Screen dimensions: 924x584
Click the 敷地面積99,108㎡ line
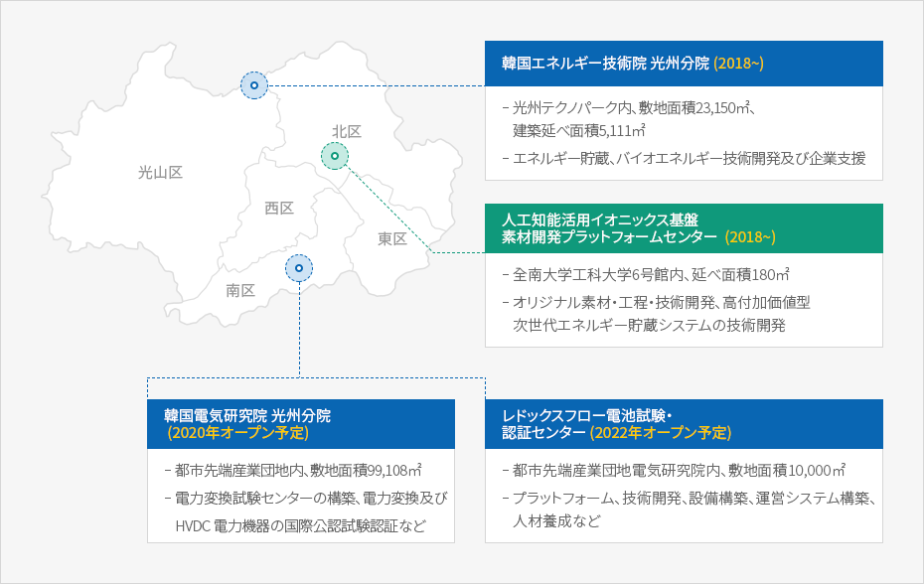tap(293, 470)
